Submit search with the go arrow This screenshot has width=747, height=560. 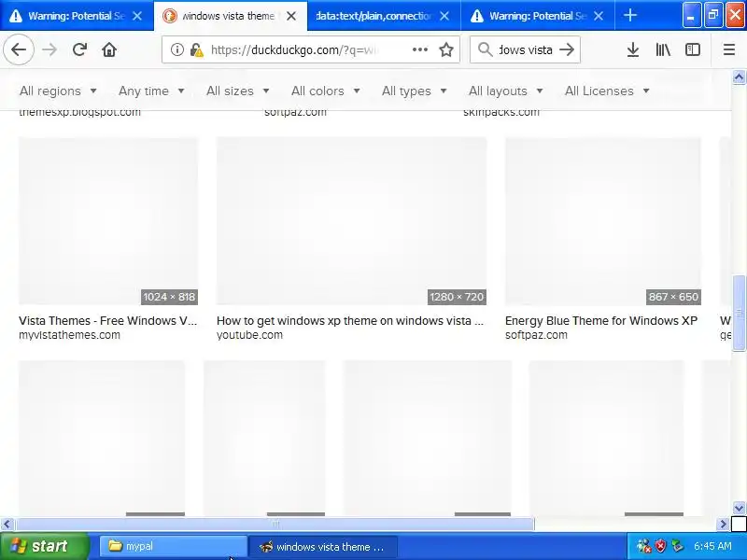567,49
